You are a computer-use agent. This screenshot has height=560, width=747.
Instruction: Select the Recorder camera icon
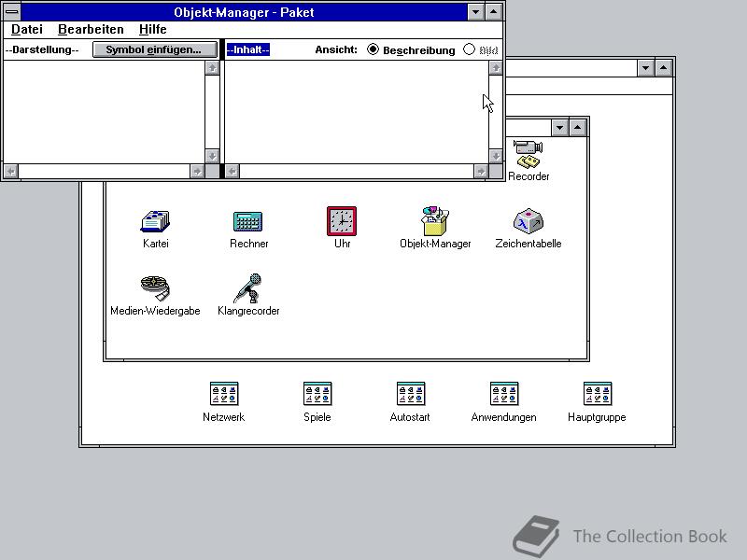528,154
